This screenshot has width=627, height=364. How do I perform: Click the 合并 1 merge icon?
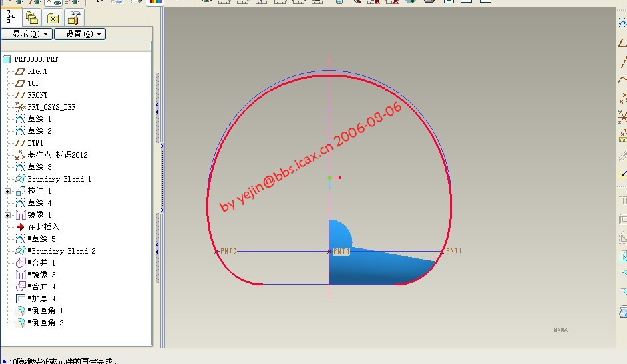21,263
